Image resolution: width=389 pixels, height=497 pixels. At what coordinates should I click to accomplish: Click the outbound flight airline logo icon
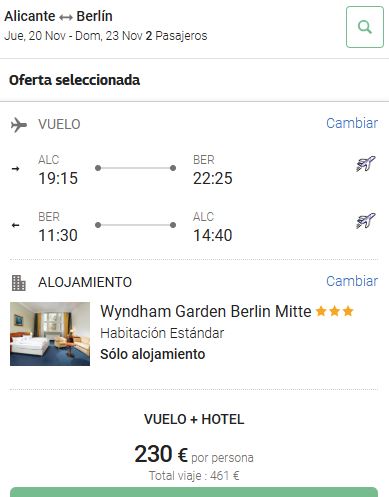[x=366, y=164]
